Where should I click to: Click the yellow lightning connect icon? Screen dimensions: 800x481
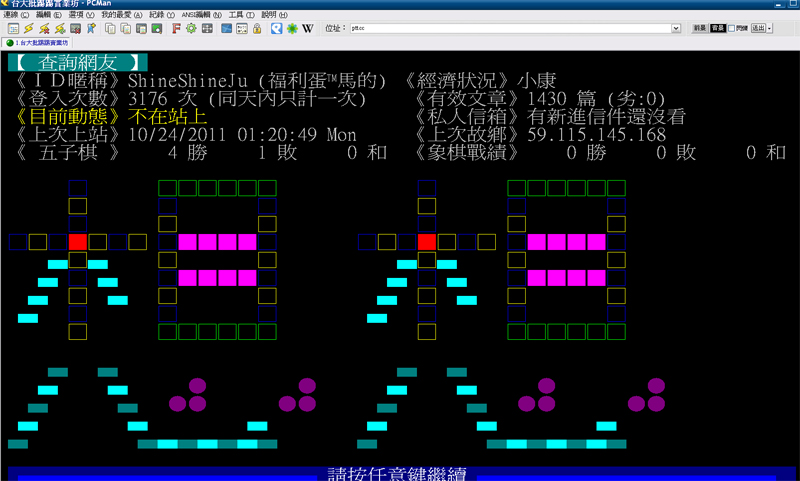(x=29, y=29)
